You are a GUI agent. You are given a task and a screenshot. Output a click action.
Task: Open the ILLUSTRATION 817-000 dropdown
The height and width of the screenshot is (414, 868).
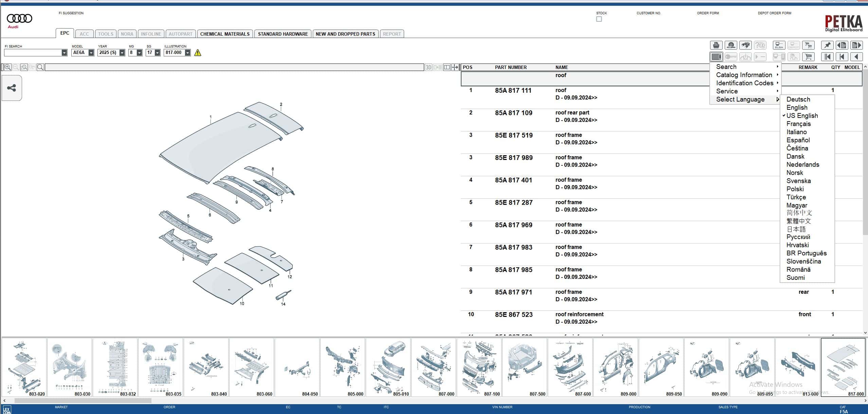click(187, 53)
